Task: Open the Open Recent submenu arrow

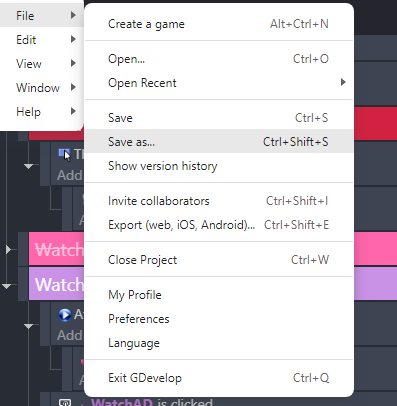Action: [343, 82]
